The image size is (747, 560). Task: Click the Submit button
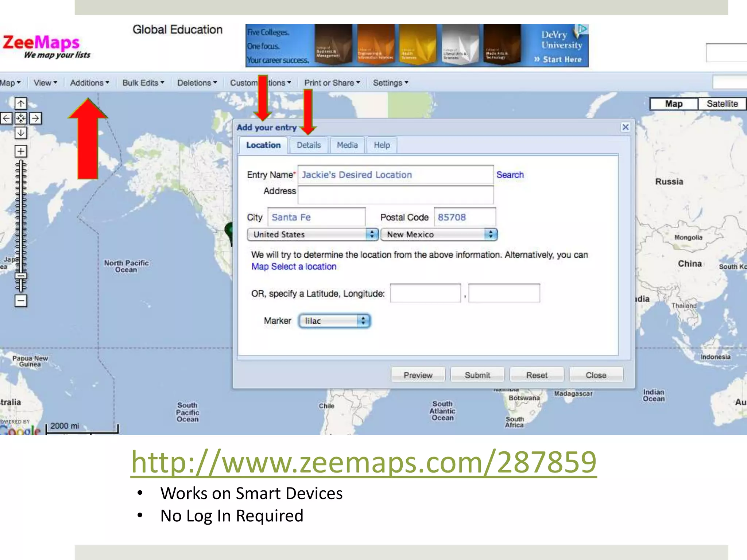coord(477,375)
